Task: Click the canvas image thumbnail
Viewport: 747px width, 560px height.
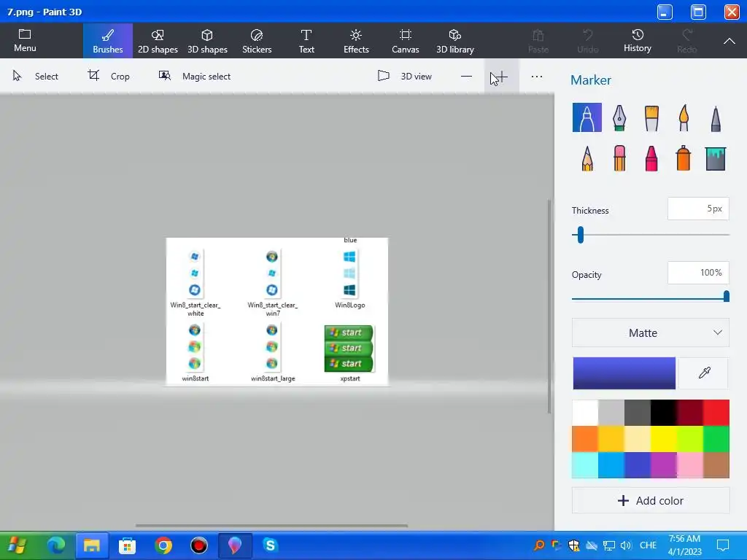Action: click(276, 312)
